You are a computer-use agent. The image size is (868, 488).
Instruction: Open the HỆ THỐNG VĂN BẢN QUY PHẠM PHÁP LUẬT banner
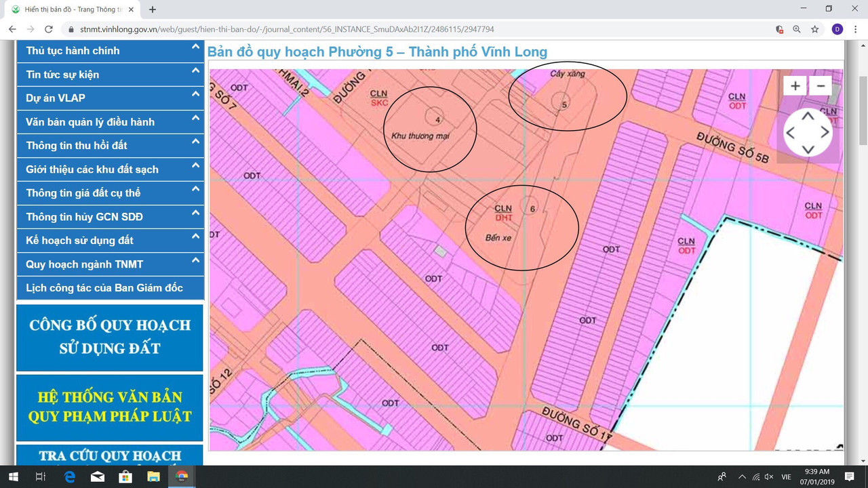coord(110,407)
